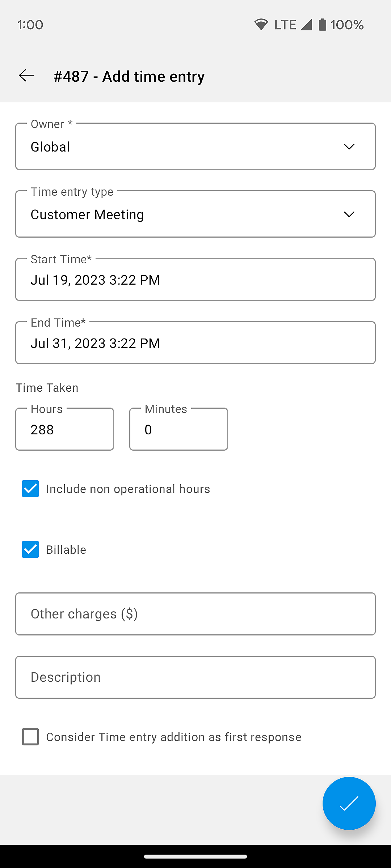The height and width of the screenshot is (868, 391).
Task: Expand the Owner dropdown arrow
Action: (349, 146)
